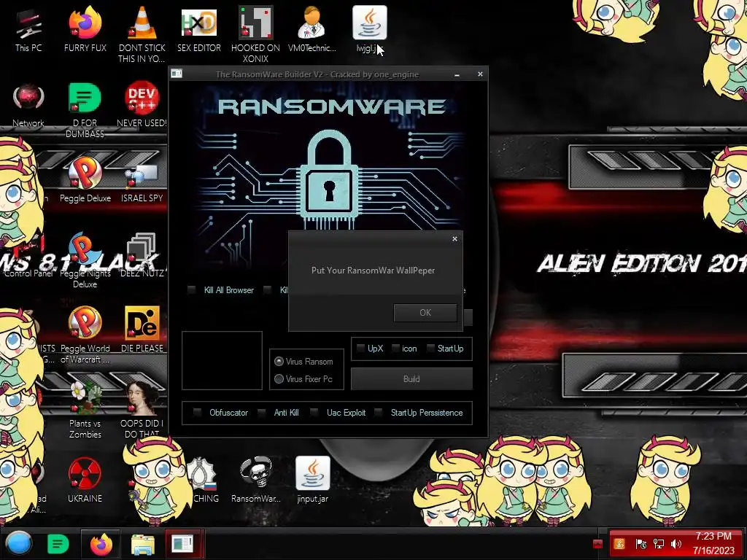Viewport: 747px width, 560px height.
Task: Open DIE PLEASE desktop shortcut
Action: tap(142, 330)
